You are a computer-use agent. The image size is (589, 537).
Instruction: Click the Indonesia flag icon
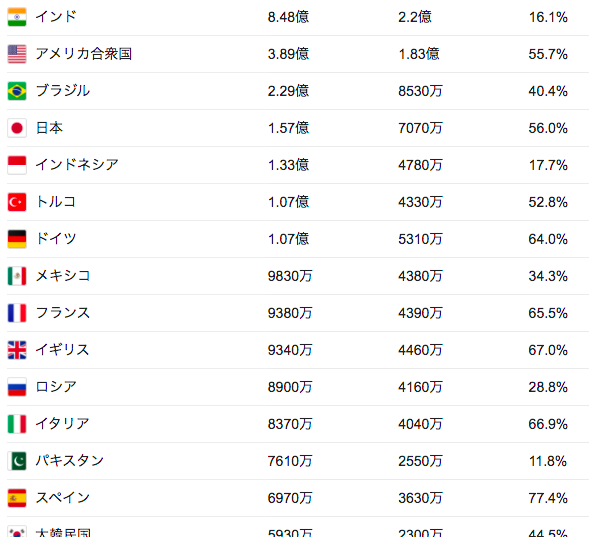[17, 165]
